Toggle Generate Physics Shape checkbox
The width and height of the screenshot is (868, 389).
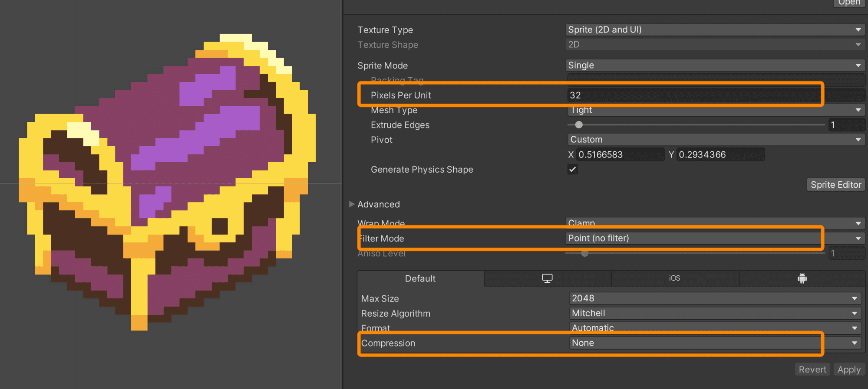pos(573,169)
